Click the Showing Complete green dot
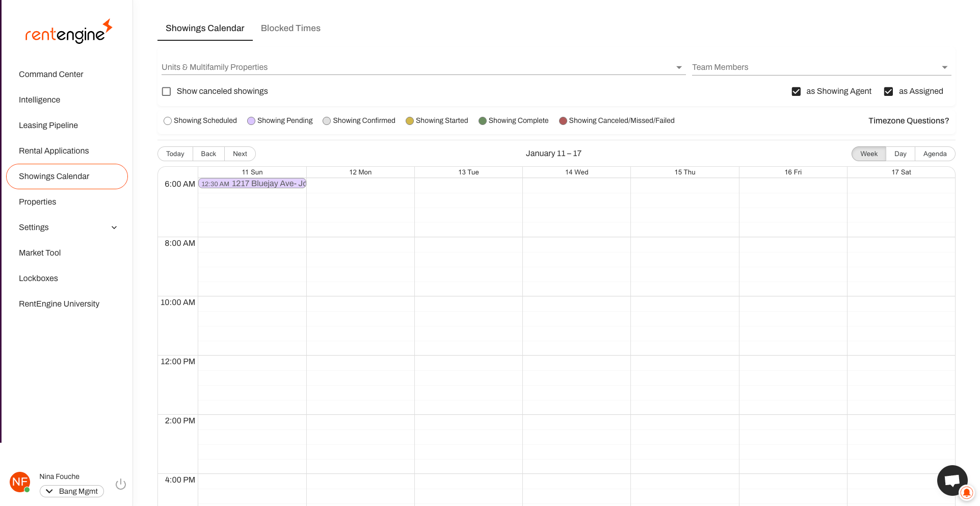This screenshot has height=506, width=980. click(x=483, y=121)
